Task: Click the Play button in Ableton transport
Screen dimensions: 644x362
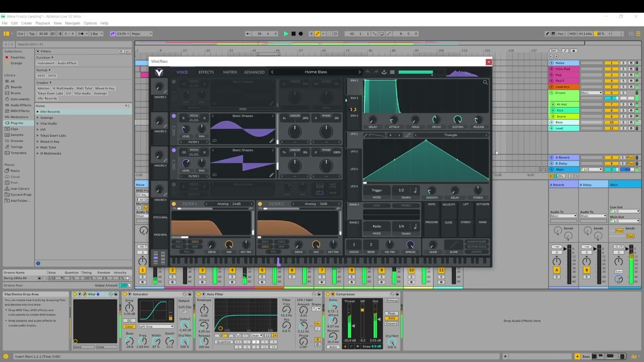Action: [286, 34]
